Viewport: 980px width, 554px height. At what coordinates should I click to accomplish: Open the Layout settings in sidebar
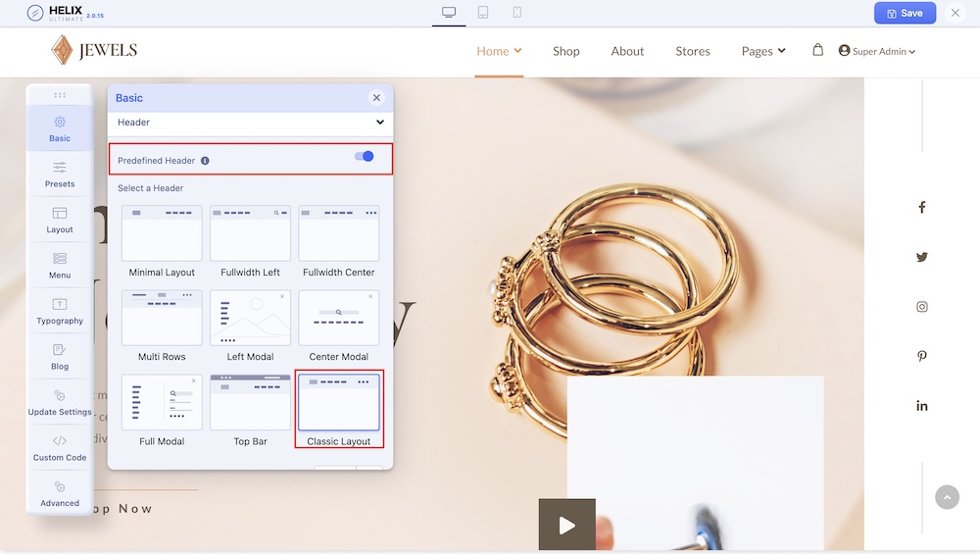60,220
